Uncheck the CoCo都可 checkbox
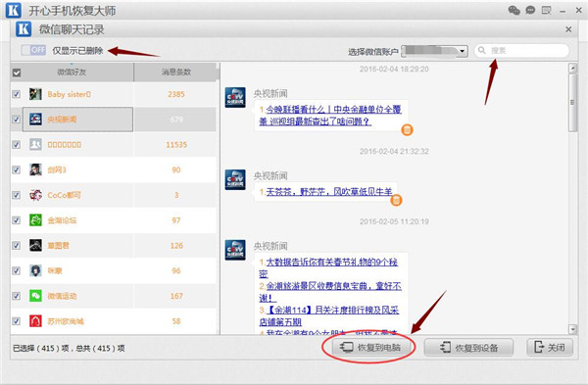Viewport: 588px width, 385px height. [16, 195]
